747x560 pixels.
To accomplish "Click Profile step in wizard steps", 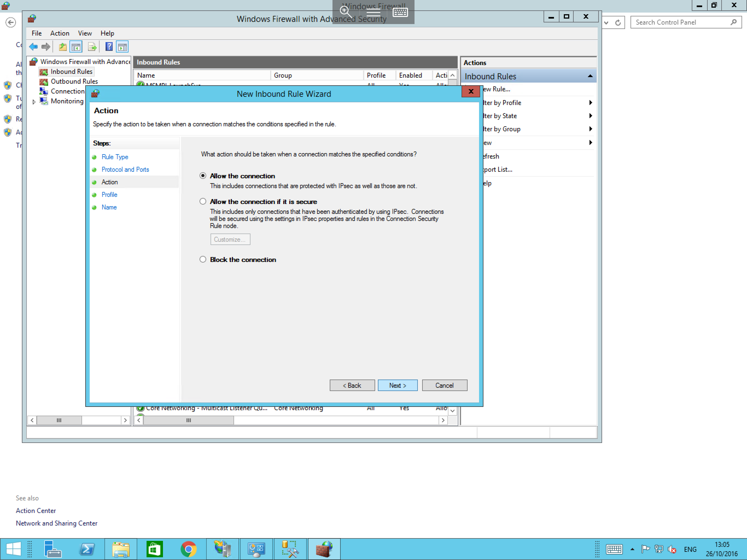I will point(109,194).
